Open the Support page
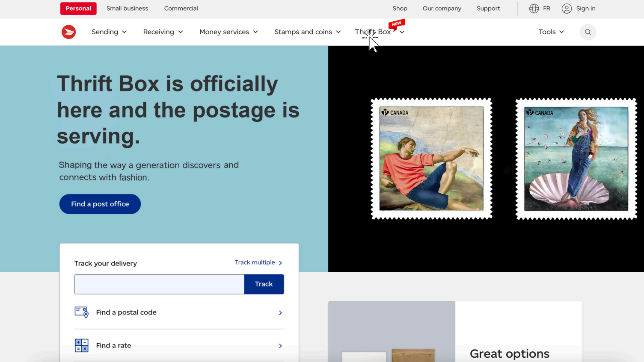Image resolution: width=644 pixels, height=362 pixels. (x=488, y=9)
